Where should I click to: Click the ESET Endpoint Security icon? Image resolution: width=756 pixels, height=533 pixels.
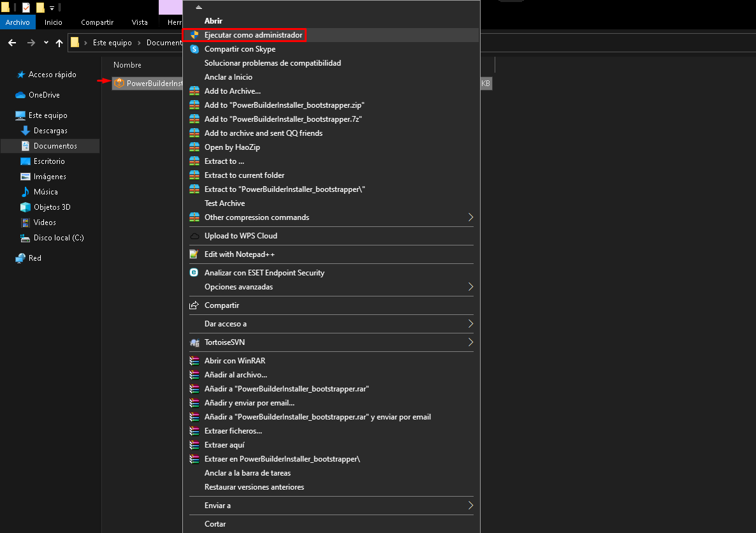(x=194, y=273)
